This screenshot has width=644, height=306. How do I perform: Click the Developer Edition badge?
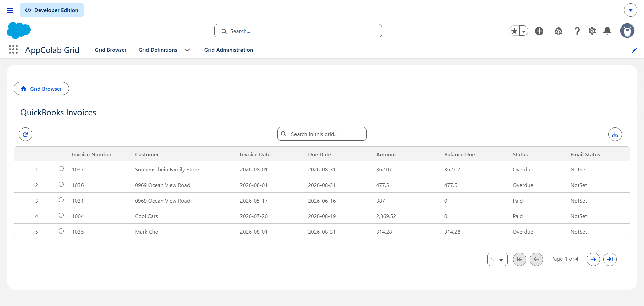52,10
